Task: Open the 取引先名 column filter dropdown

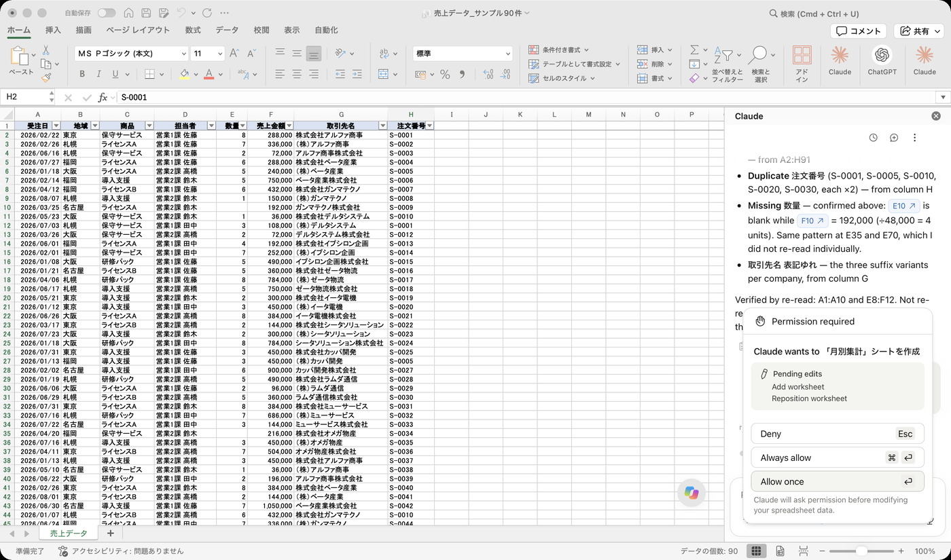Action: tap(383, 126)
